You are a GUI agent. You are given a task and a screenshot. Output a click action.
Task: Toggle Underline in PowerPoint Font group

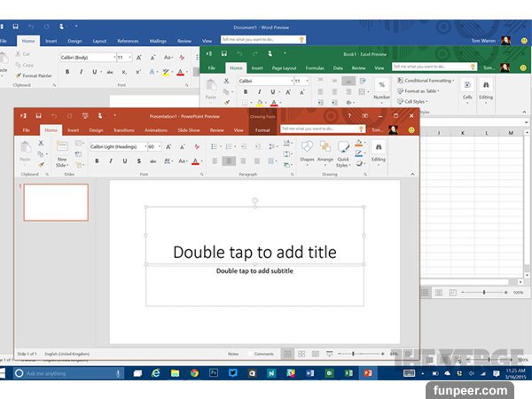point(123,161)
